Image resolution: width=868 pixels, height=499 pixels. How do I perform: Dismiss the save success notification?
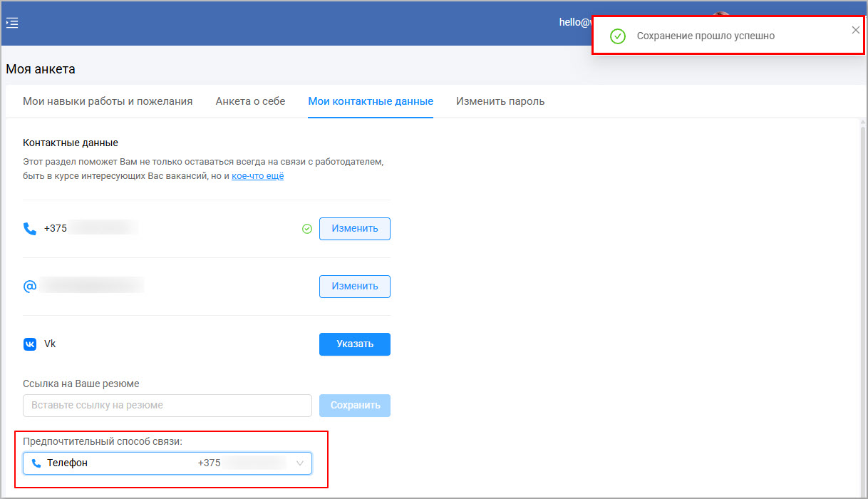click(855, 30)
